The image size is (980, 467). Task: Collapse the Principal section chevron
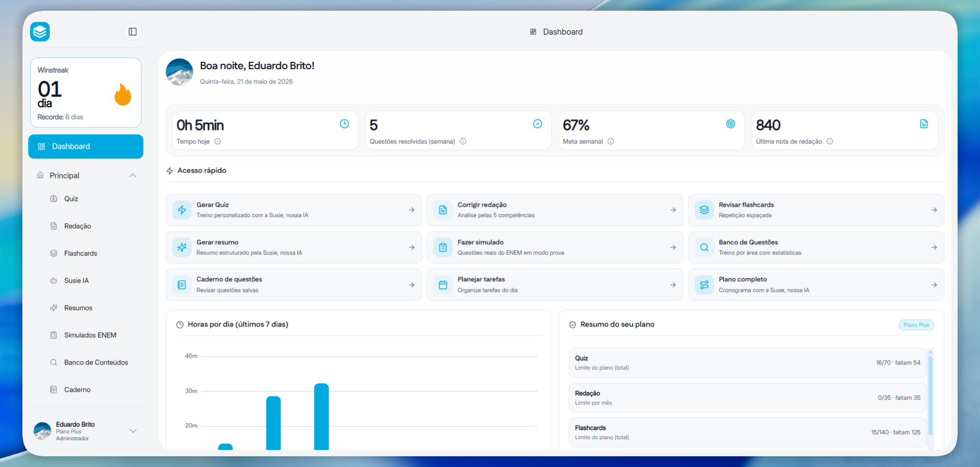click(132, 175)
